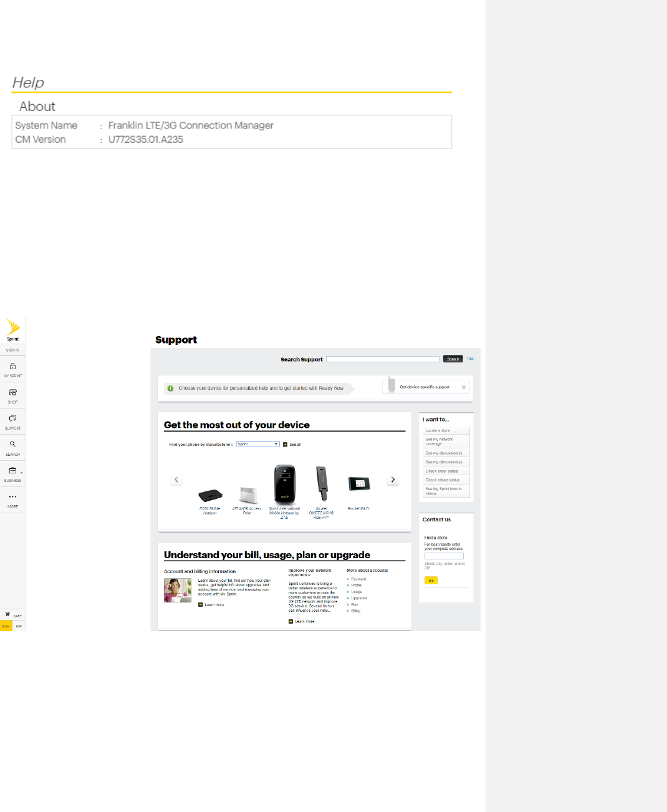Open the Business briefcase icon
The height and width of the screenshot is (812, 667).
point(12,470)
